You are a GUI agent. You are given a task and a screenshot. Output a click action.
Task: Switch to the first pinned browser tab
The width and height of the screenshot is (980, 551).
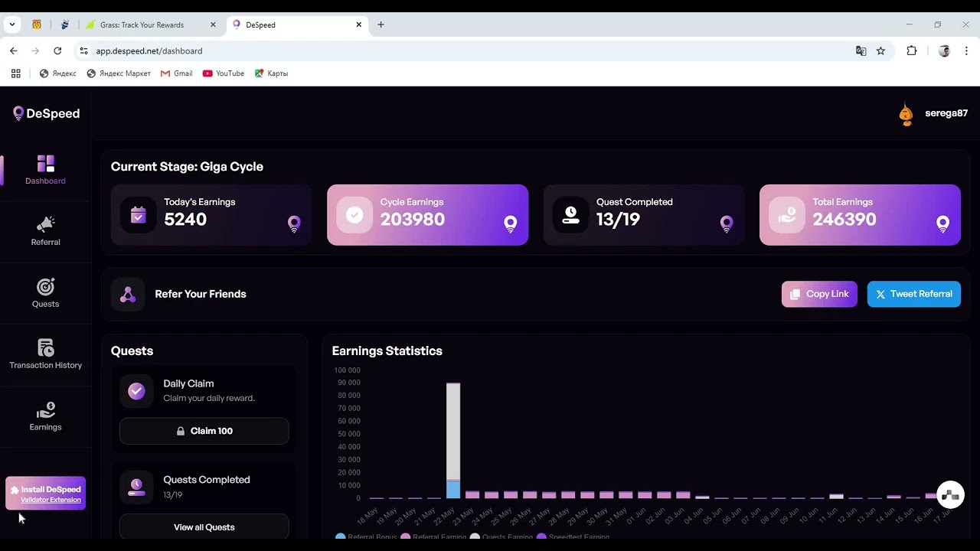[x=36, y=24]
